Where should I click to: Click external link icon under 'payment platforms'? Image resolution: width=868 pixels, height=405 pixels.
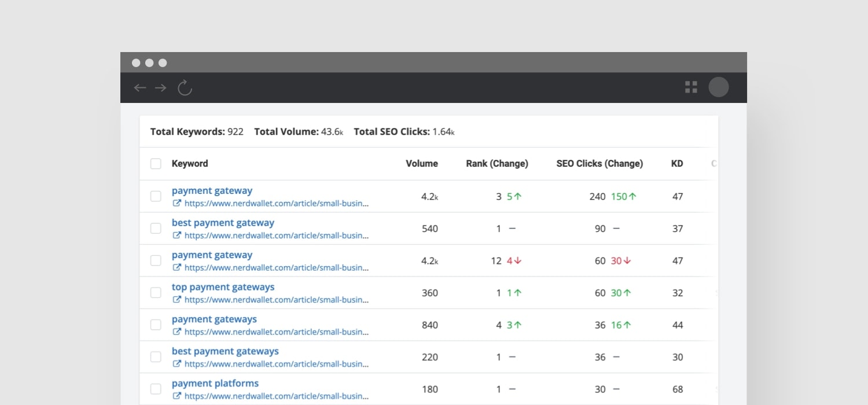coord(177,396)
